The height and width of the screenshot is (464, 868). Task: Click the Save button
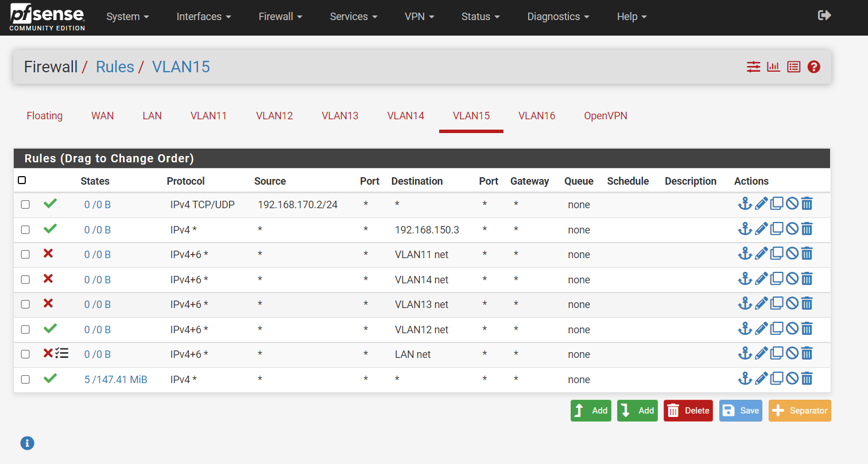(x=741, y=411)
